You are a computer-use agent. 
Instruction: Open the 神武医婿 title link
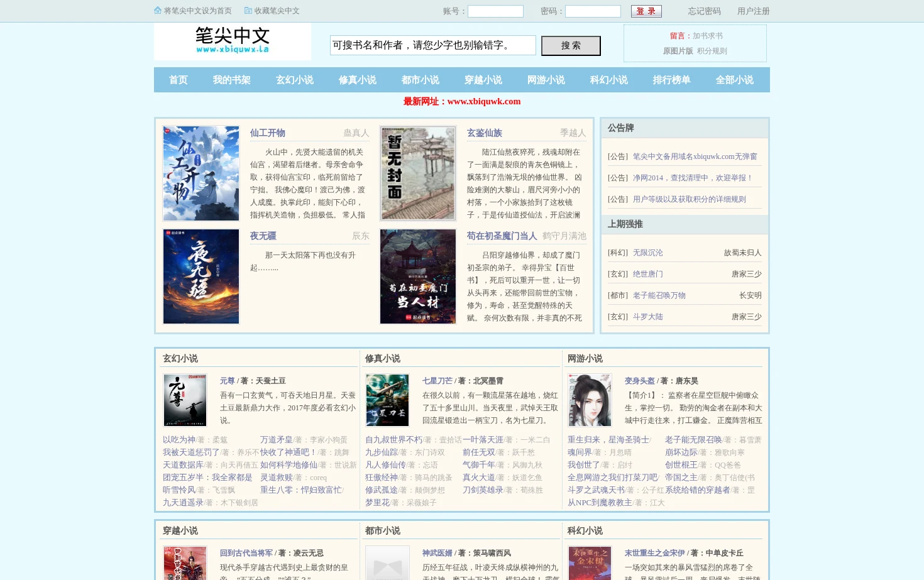click(x=437, y=553)
